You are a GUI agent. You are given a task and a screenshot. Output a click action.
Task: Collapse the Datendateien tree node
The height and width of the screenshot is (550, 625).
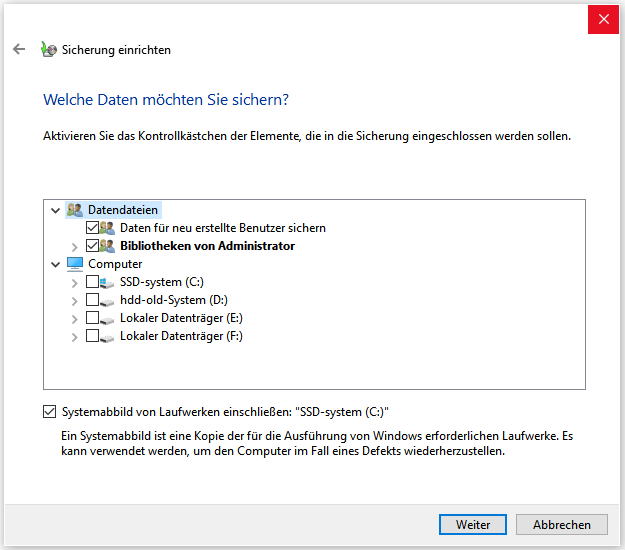(x=56, y=210)
